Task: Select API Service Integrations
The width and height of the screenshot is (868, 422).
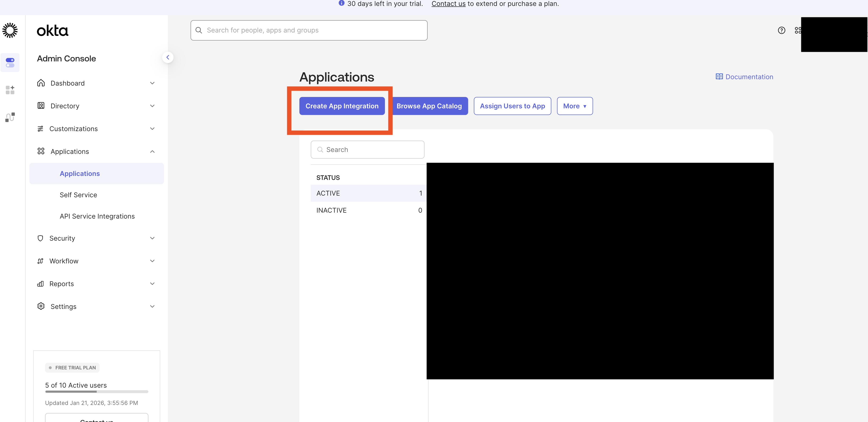Action: coord(97,216)
